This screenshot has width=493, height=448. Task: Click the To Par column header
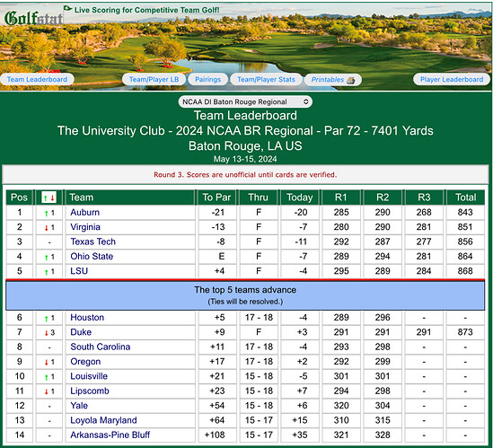(216, 198)
